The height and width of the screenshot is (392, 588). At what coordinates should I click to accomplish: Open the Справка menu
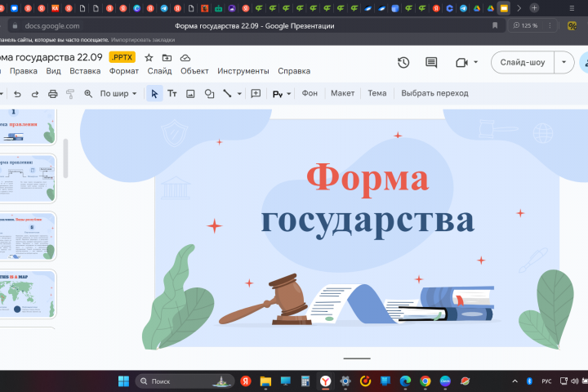click(294, 71)
